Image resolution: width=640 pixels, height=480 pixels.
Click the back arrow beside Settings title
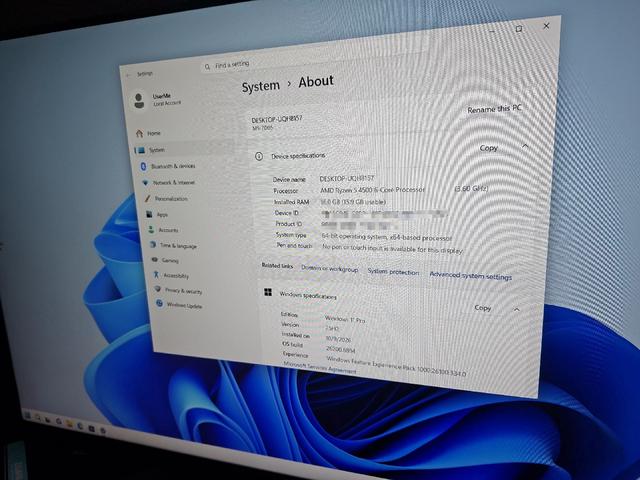129,75
